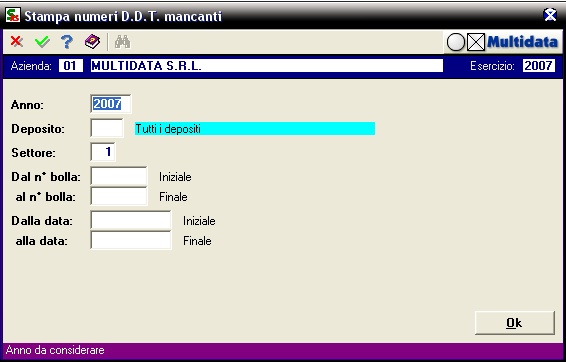Click the al n° bolla input field

pos(119,196)
